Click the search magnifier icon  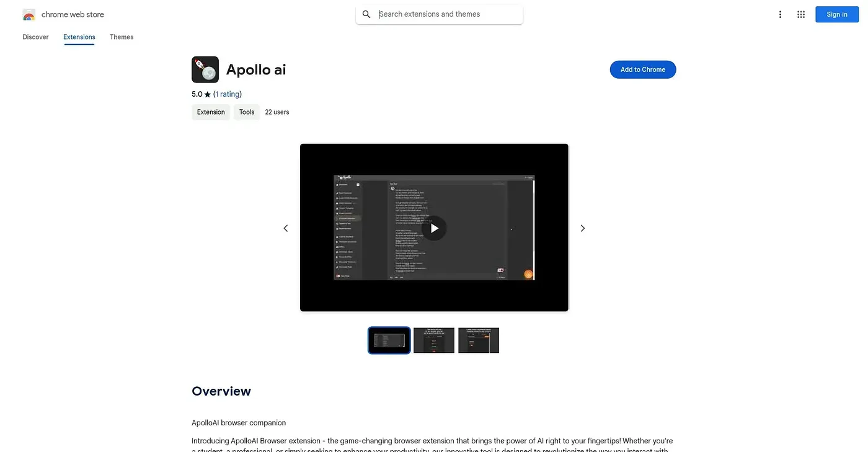click(x=366, y=14)
